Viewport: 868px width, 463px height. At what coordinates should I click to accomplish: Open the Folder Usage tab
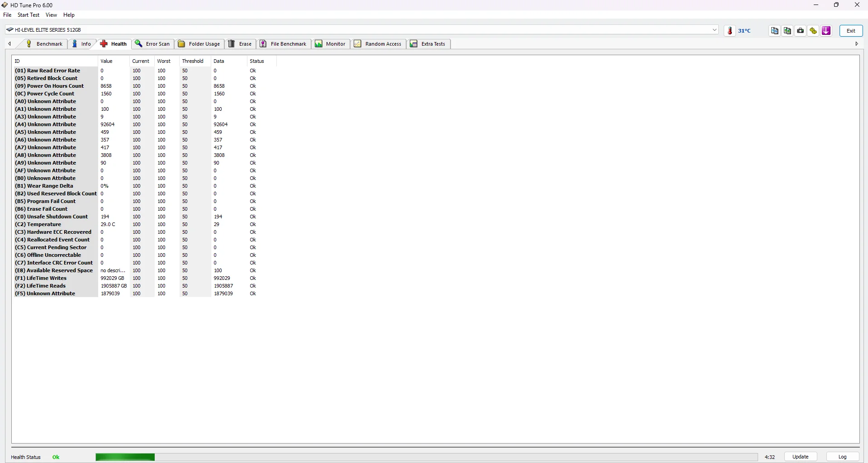pyautogui.click(x=199, y=44)
